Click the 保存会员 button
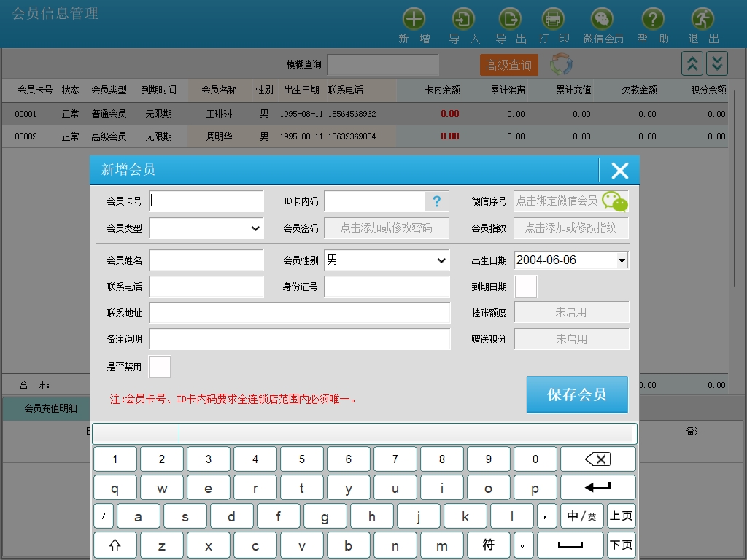The width and height of the screenshot is (747, 560). 577,394
